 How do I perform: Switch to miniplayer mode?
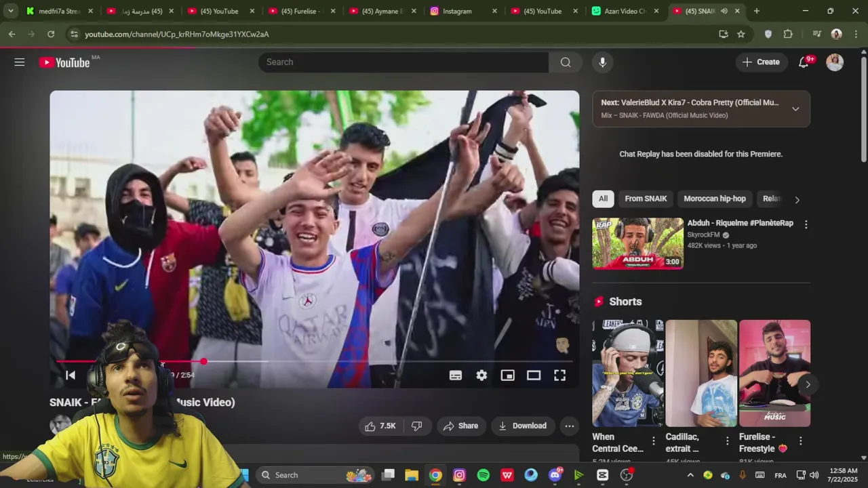coord(507,375)
